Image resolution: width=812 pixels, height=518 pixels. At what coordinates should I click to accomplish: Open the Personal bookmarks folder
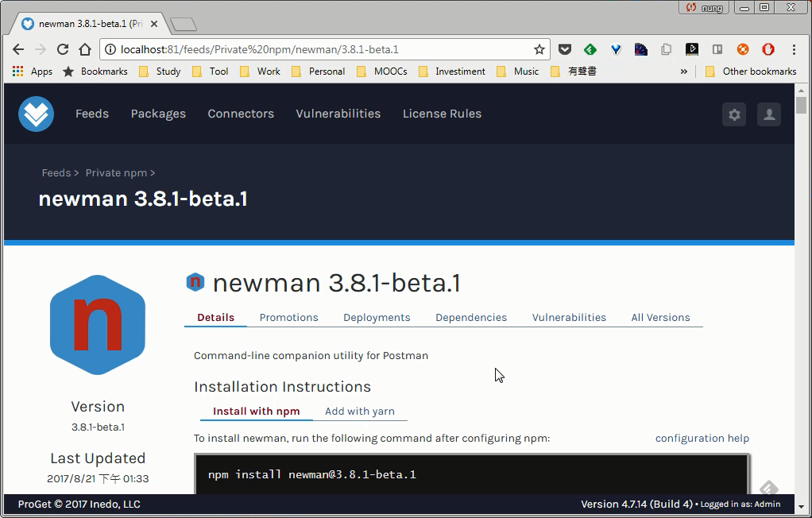[319, 72]
